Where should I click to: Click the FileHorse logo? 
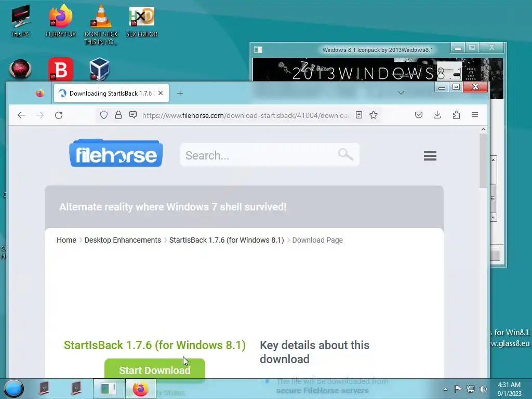tap(116, 153)
